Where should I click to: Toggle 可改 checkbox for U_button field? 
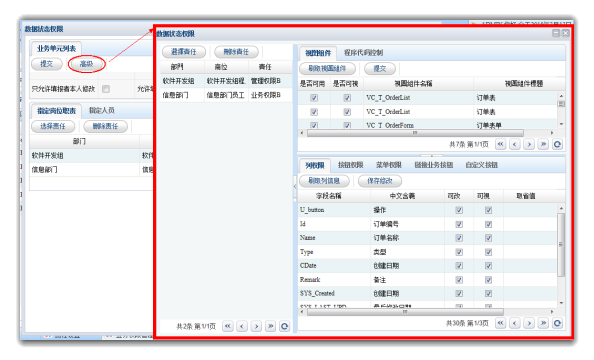(x=459, y=210)
